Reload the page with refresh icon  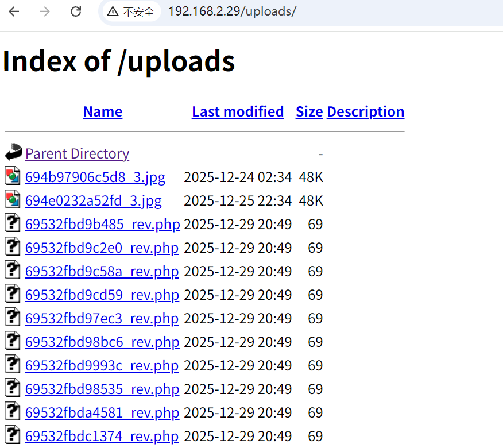coord(75,11)
